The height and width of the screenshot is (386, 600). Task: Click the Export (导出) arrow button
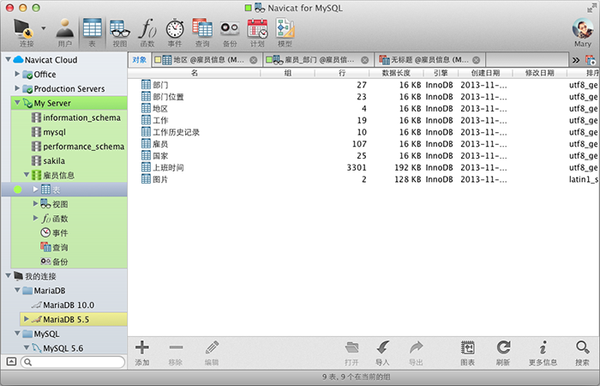point(416,353)
